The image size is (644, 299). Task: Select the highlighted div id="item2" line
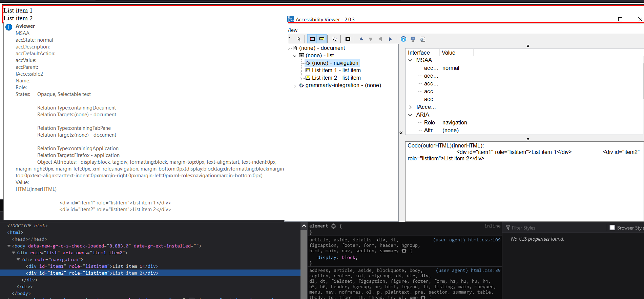point(150,273)
